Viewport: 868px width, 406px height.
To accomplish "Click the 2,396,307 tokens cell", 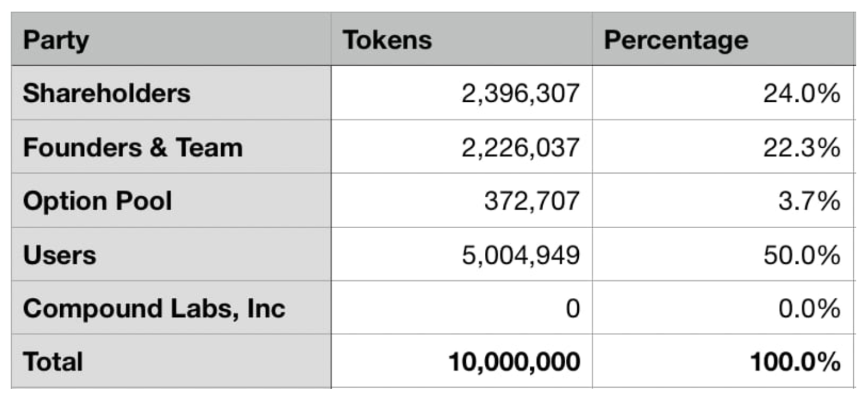I will point(462,93).
